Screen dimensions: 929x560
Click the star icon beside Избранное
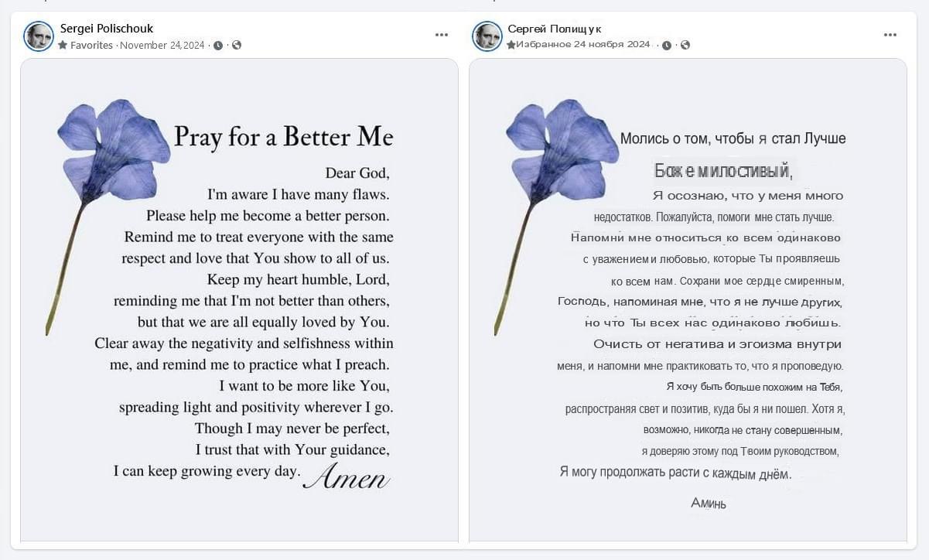(x=511, y=45)
